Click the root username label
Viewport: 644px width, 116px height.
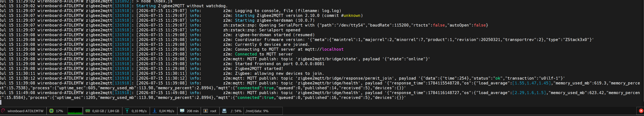[213, 111]
